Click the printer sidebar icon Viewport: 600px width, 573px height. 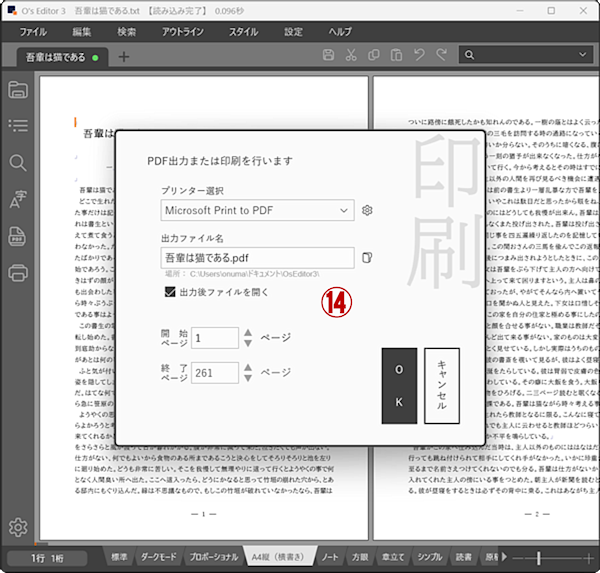point(18,273)
